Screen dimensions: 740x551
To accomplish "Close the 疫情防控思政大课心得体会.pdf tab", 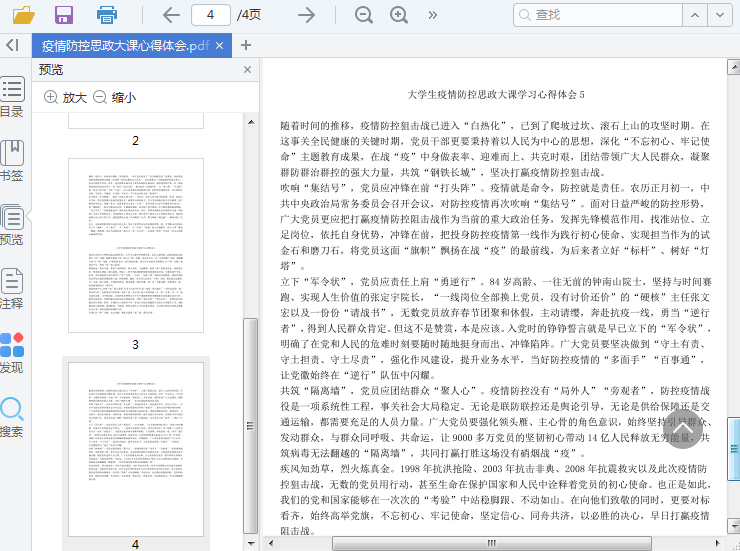I will tap(219, 46).
